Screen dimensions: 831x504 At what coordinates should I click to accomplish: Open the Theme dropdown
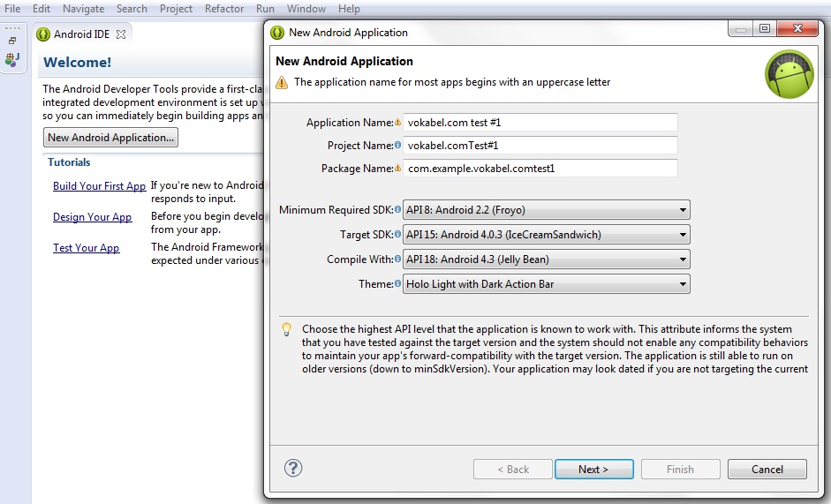[x=547, y=283]
